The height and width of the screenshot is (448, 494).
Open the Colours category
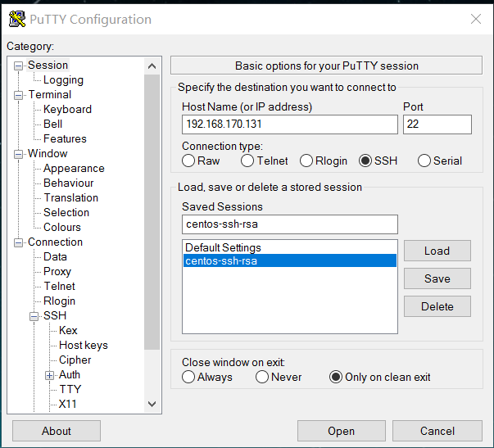pyautogui.click(x=62, y=227)
